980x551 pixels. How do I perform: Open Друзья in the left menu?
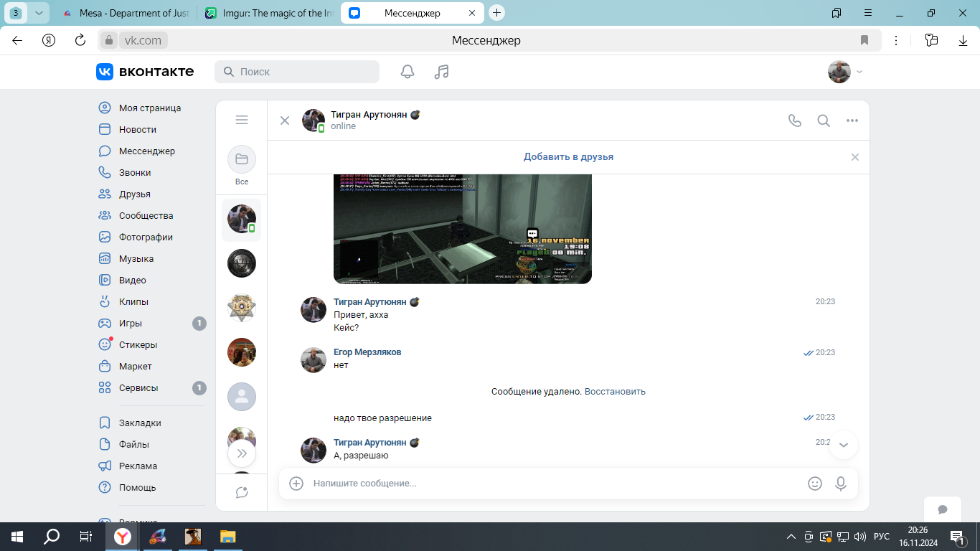[x=134, y=194]
